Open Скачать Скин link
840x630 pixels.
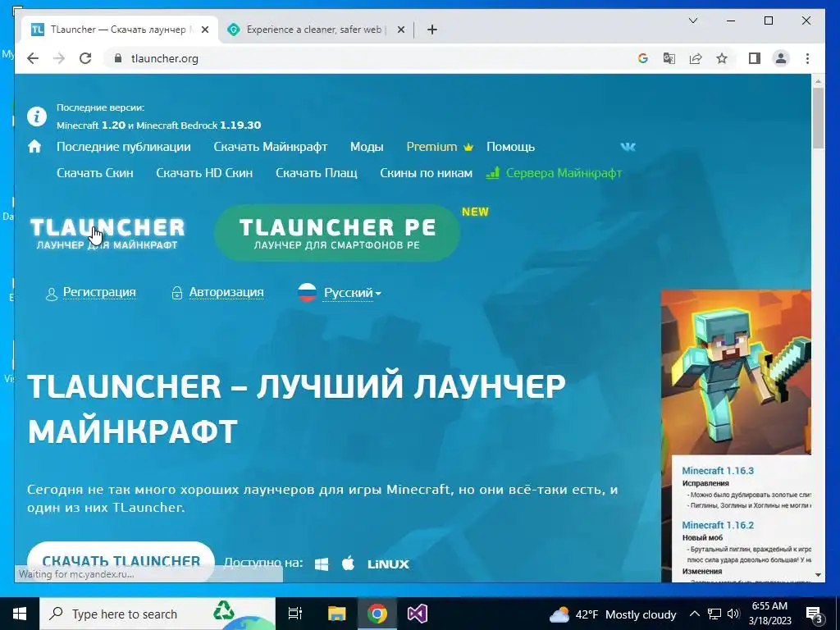click(x=95, y=173)
